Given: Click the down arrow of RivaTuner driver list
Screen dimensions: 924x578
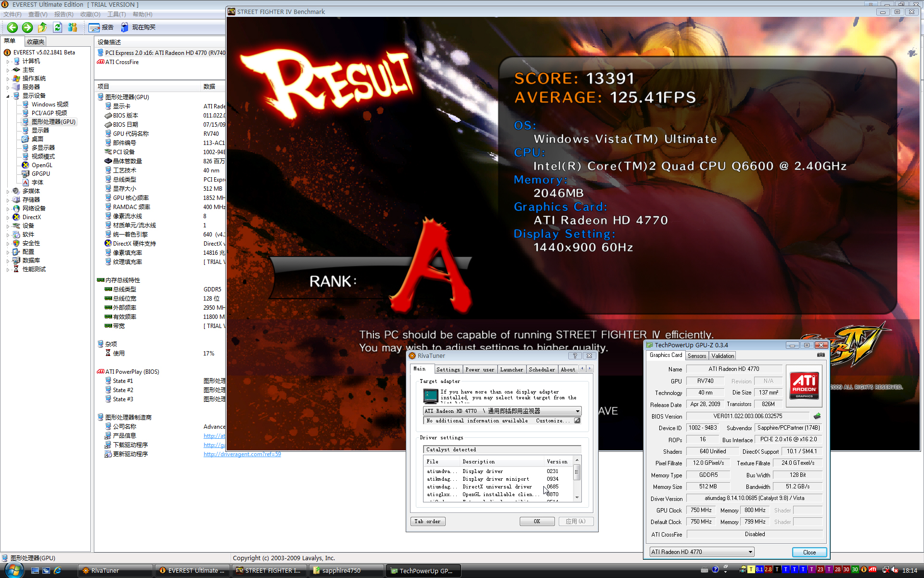Looking at the screenshot, I should 577,498.
